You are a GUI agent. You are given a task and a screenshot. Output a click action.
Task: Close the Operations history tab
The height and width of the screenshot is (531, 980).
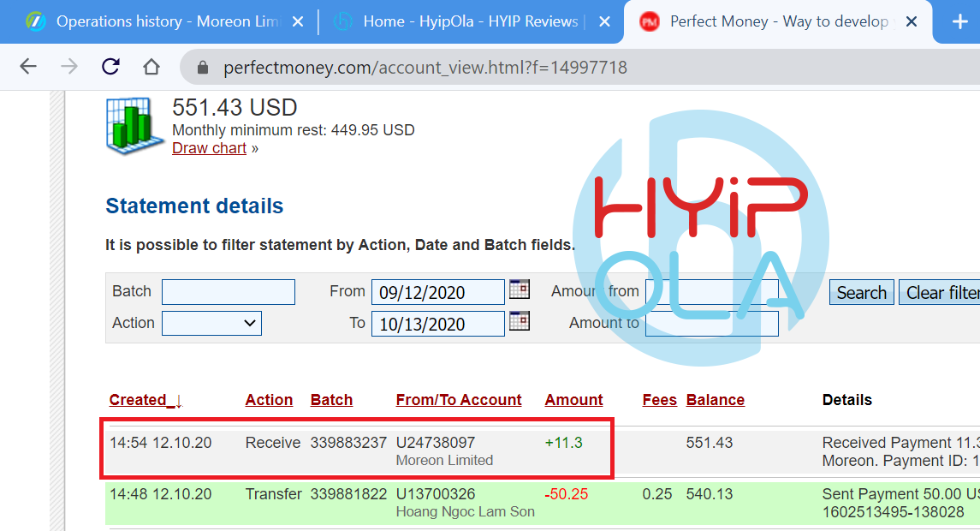(x=298, y=22)
